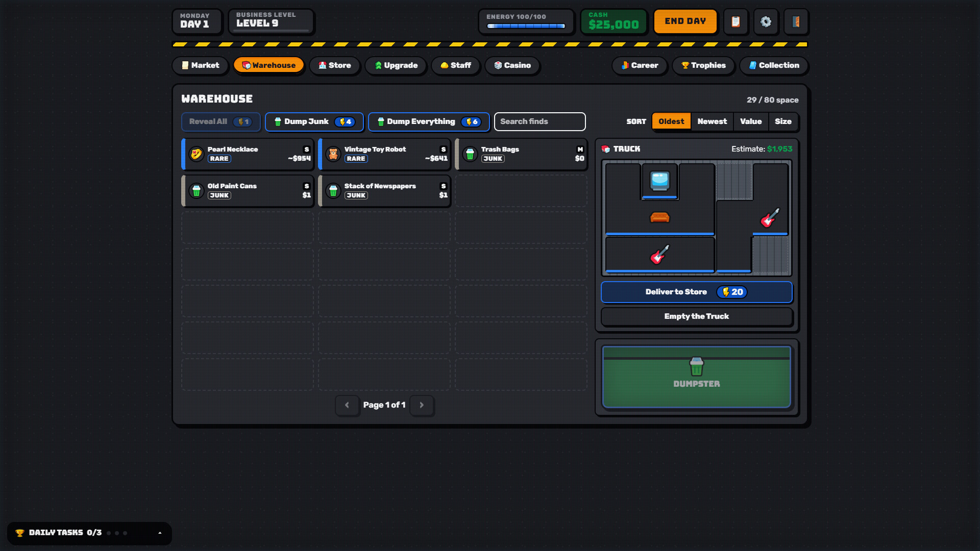The image size is (980, 551).
Task: Click the Pearl Necklace name text
Action: 233,149
